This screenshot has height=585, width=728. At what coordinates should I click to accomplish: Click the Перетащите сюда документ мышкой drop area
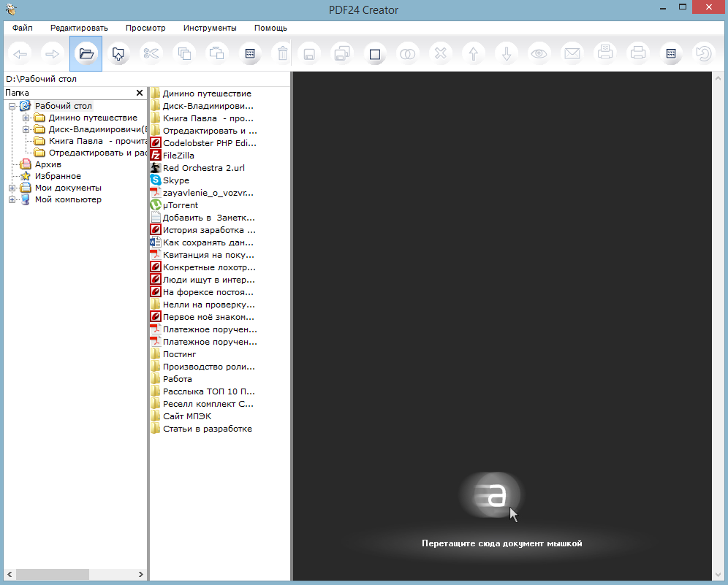pyautogui.click(x=501, y=543)
